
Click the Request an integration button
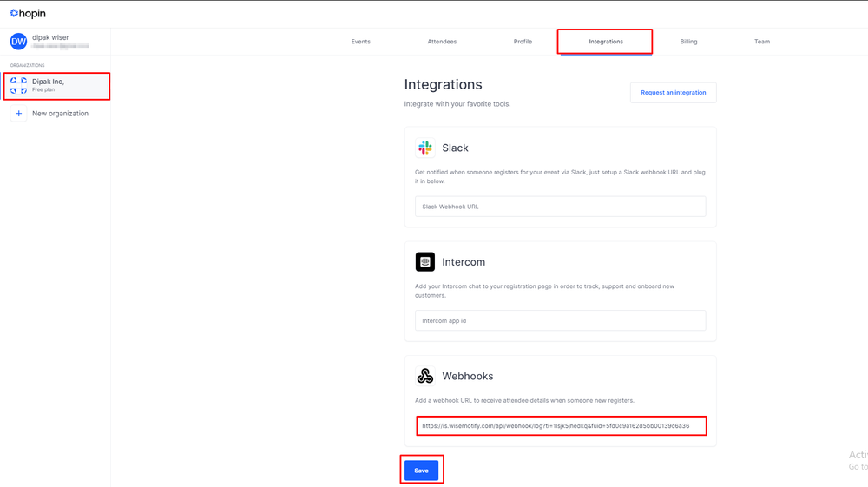pyautogui.click(x=674, y=92)
